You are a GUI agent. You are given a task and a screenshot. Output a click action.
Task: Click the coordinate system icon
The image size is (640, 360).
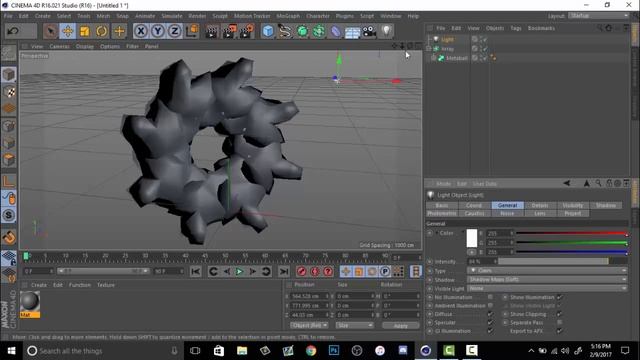(x=192, y=31)
